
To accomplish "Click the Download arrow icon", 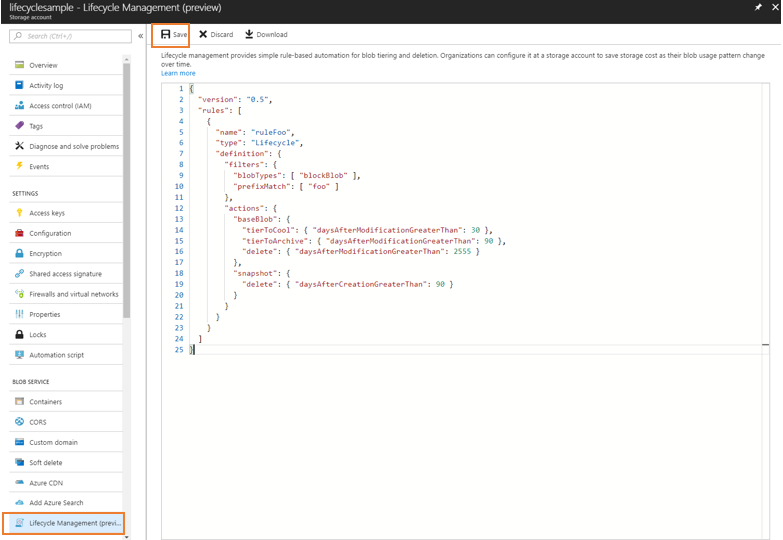I will click(x=249, y=34).
